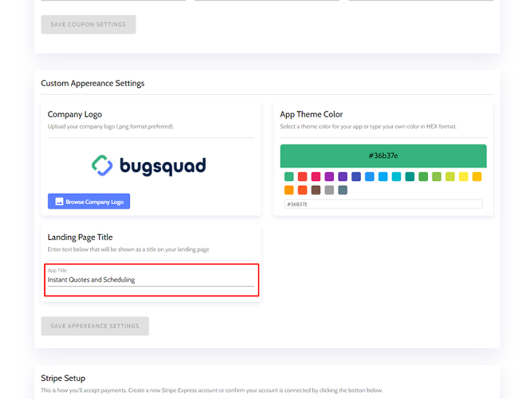Viewport: 532px width, 399px height.
Task: Select the mint green color swatch
Action: (289, 177)
